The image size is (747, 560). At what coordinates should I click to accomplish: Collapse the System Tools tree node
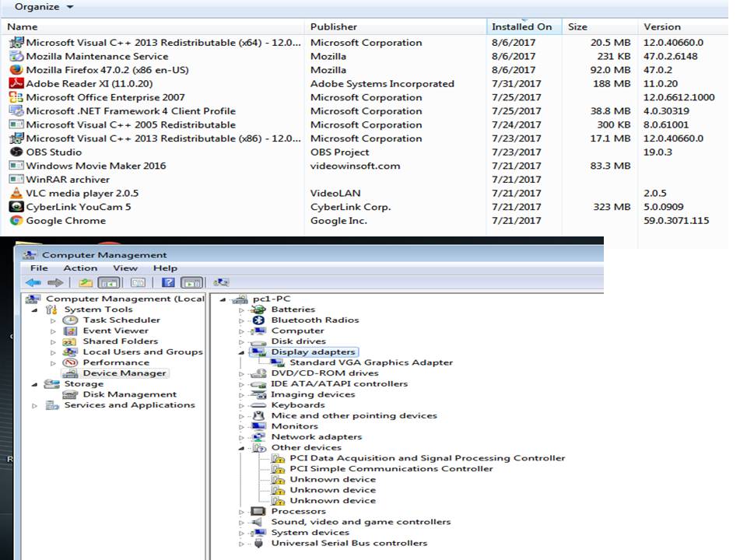pyautogui.click(x=34, y=310)
